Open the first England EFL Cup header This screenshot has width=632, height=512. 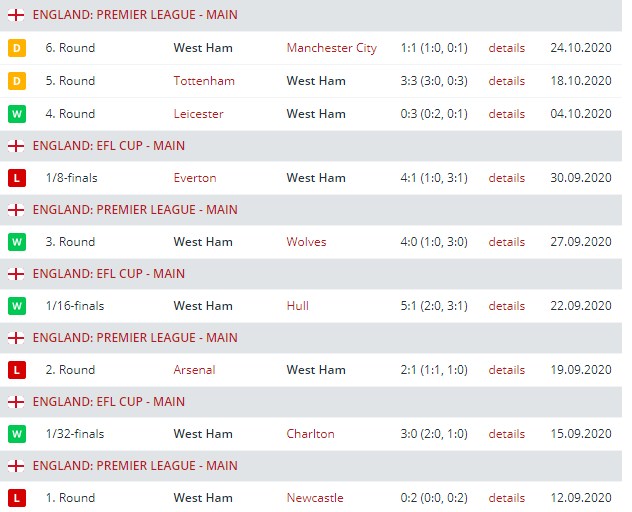tap(108, 146)
